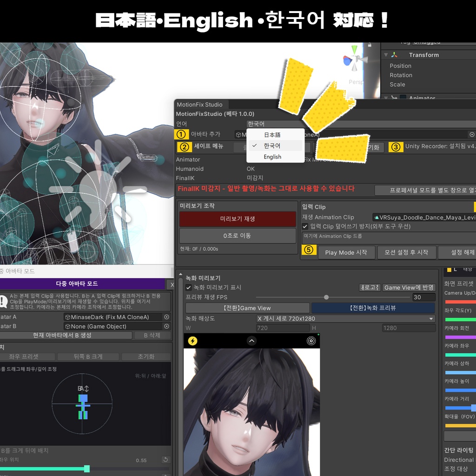The width and height of the screenshot is (476, 476).
Task: Click the Position row in Transform
Action: tap(400, 66)
